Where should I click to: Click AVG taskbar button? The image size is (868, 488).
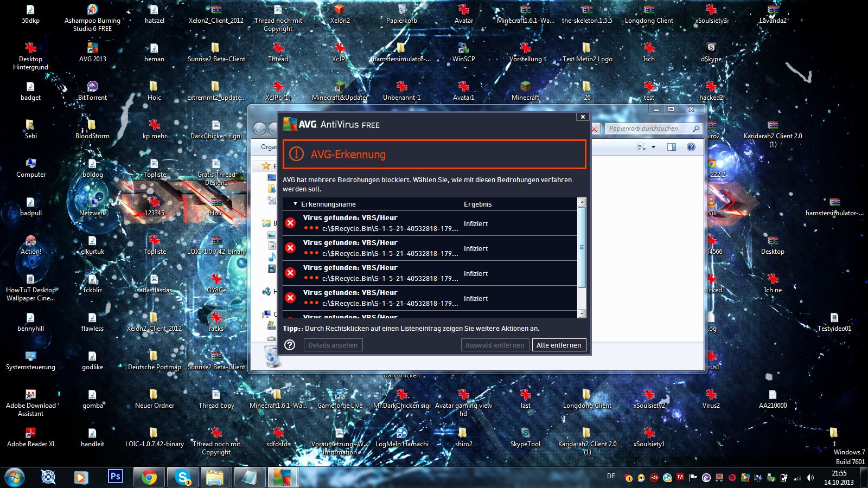pyautogui.click(x=282, y=477)
